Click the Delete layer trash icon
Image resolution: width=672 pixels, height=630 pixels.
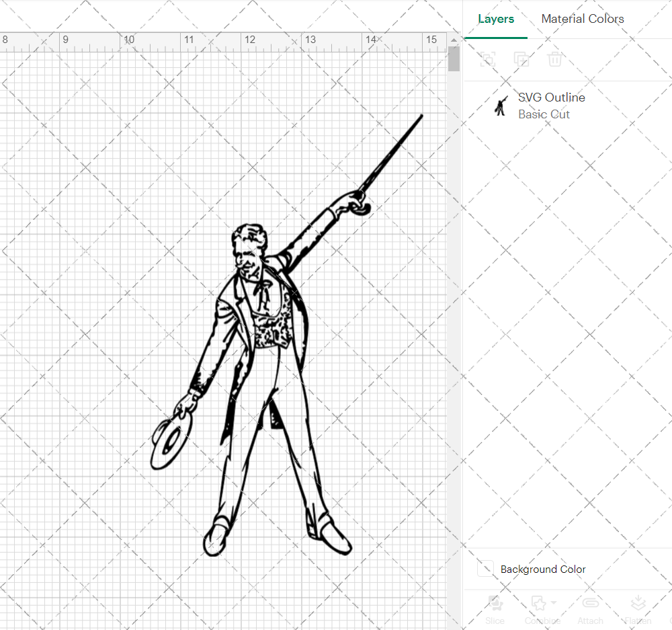click(554, 59)
